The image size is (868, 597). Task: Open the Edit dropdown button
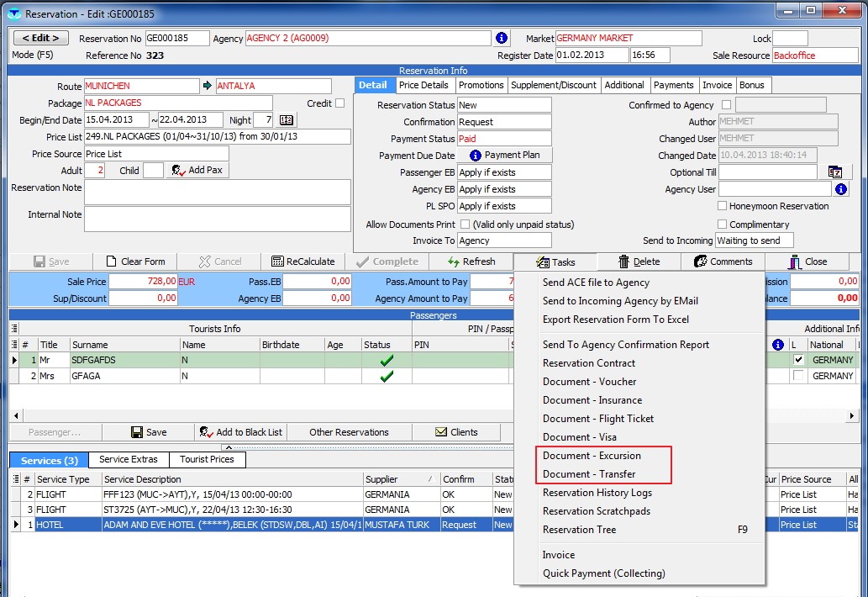[40, 39]
